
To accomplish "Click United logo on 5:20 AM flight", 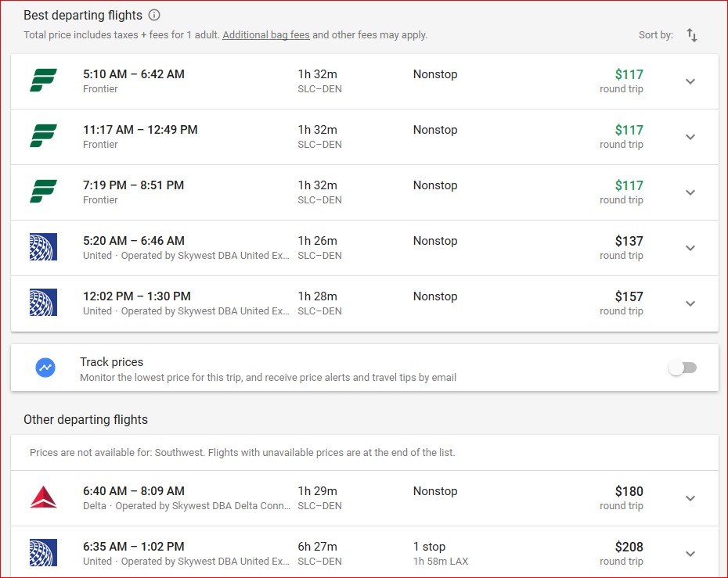I will [43, 248].
